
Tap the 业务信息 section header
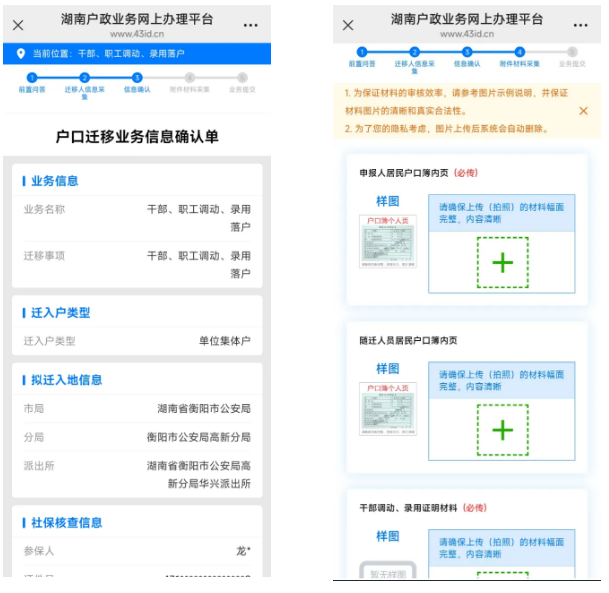54,181
